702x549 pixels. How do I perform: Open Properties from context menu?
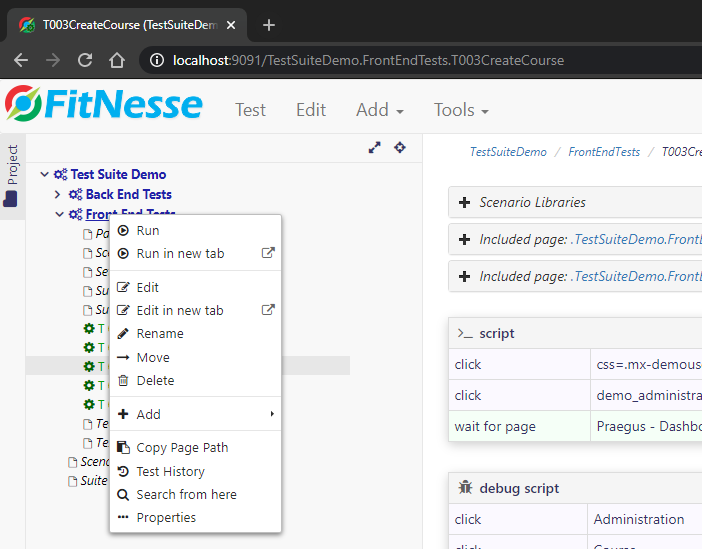195,517
